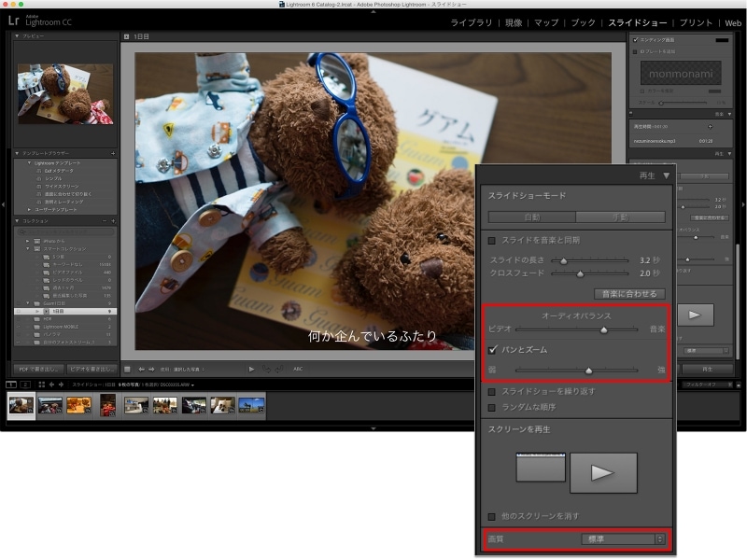Click the plus icon on テンプレートブラウザー panel
Image resolution: width=747 pixels, height=560 pixels.
pos(113,153)
